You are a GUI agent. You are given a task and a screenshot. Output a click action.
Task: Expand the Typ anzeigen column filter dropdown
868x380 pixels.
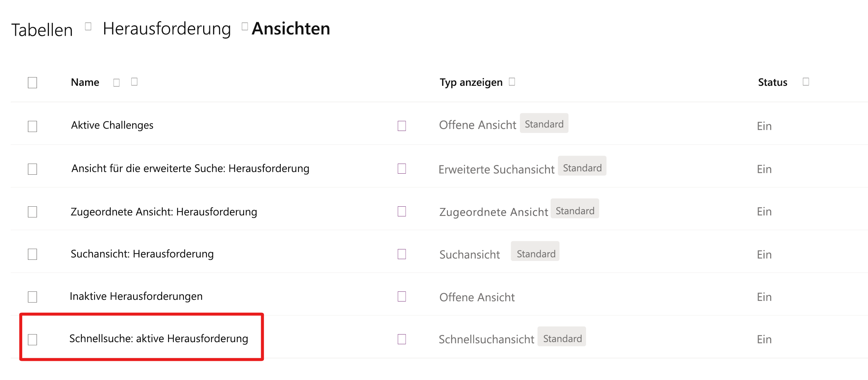pyautogui.click(x=512, y=82)
